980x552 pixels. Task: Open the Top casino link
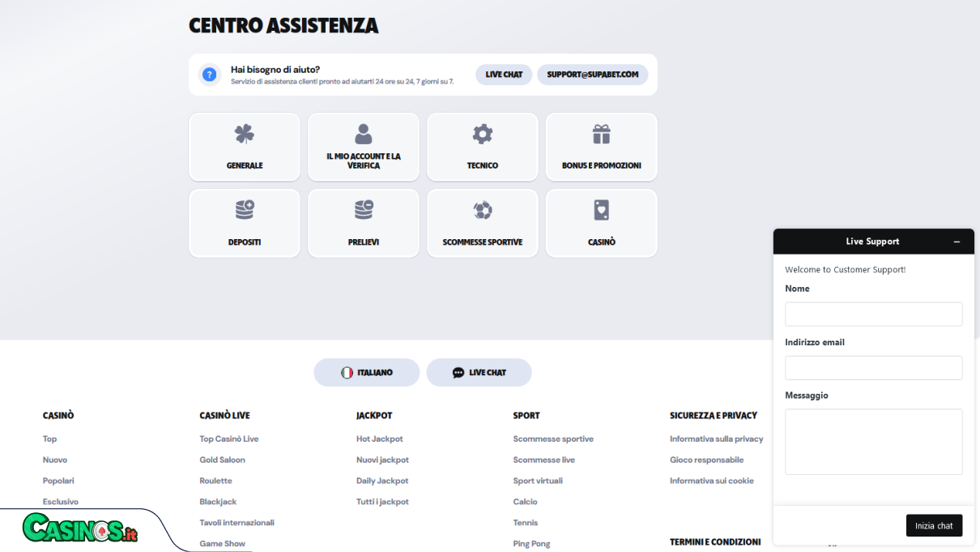pos(50,439)
